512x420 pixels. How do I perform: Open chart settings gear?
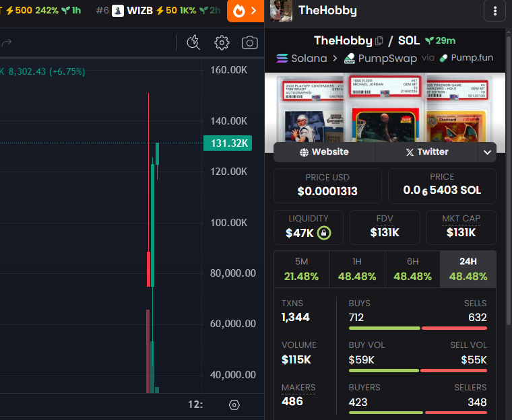pyautogui.click(x=222, y=42)
